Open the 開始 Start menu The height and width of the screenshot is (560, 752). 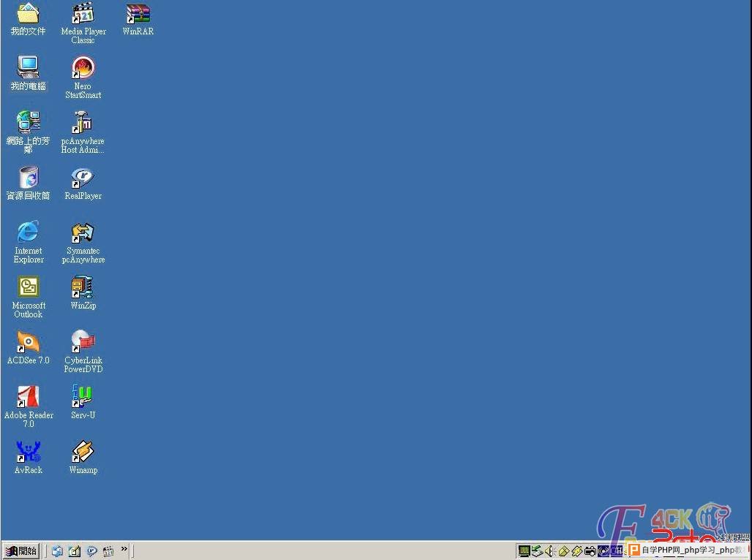click(20, 550)
